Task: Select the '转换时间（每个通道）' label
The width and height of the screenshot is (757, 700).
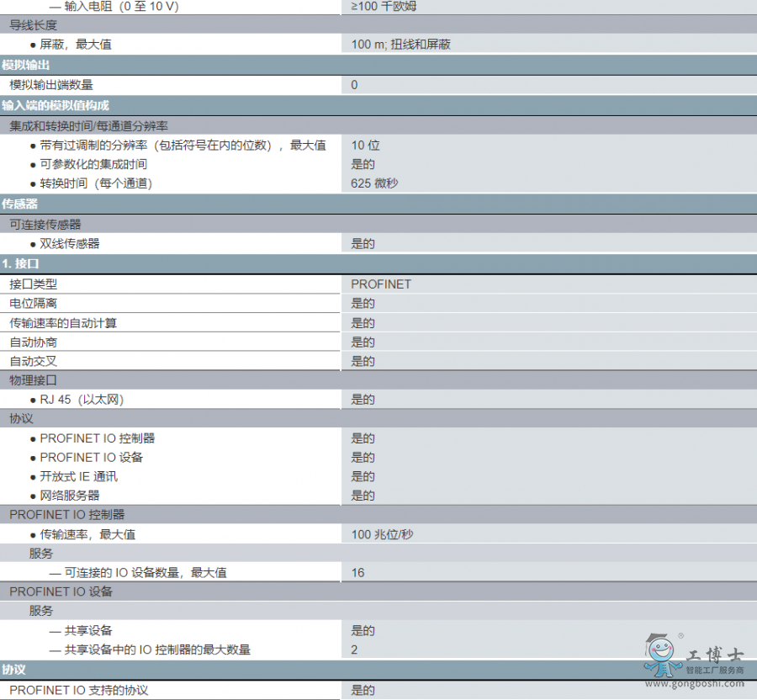Action: pyautogui.click(x=96, y=183)
